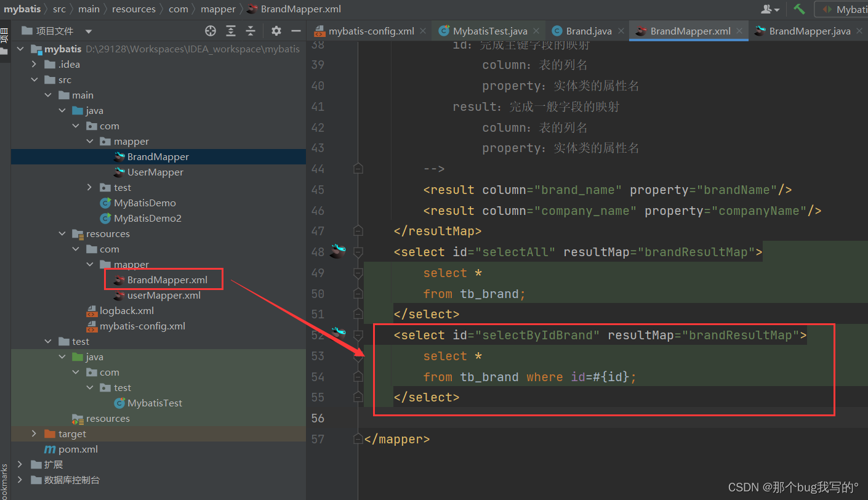Close the mybatis-config.xml editor tab
Screen dimensions: 868x500
(422, 31)
